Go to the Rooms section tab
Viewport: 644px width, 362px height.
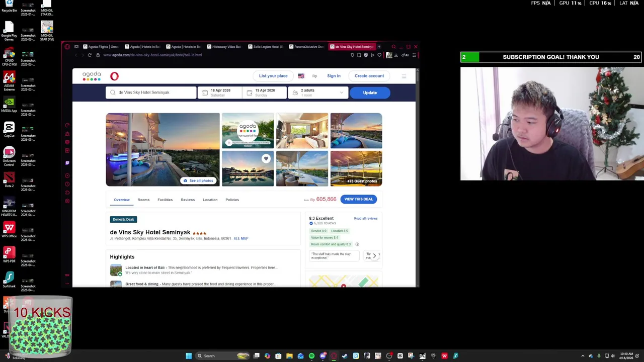pos(143,200)
